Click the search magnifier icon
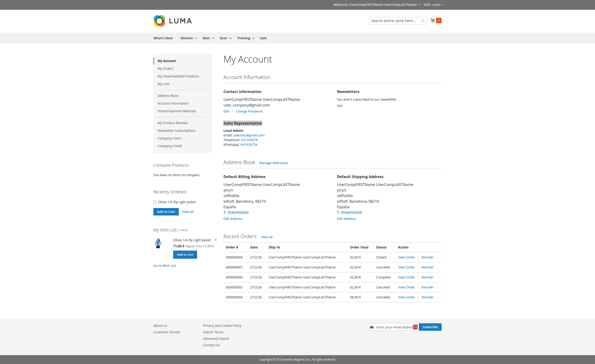The height and width of the screenshot is (364, 595). point(423,20)
